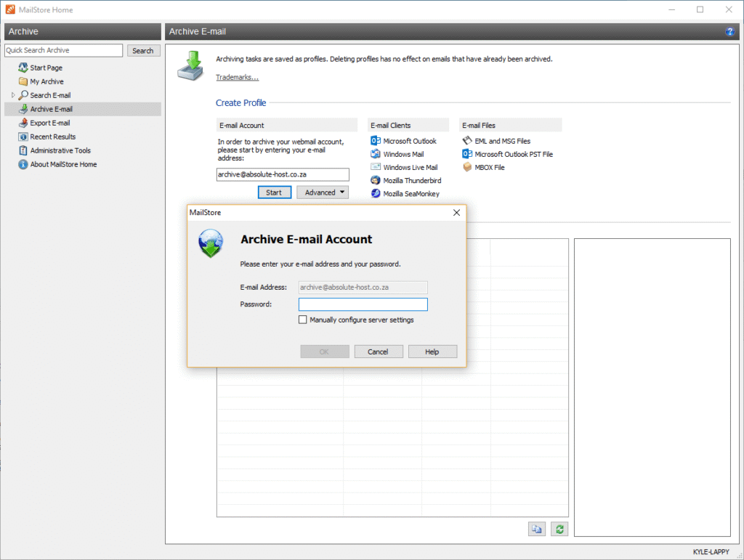Click the Quick Search Archive box
This screenshot has width=744, height=560.
[64, 50]
